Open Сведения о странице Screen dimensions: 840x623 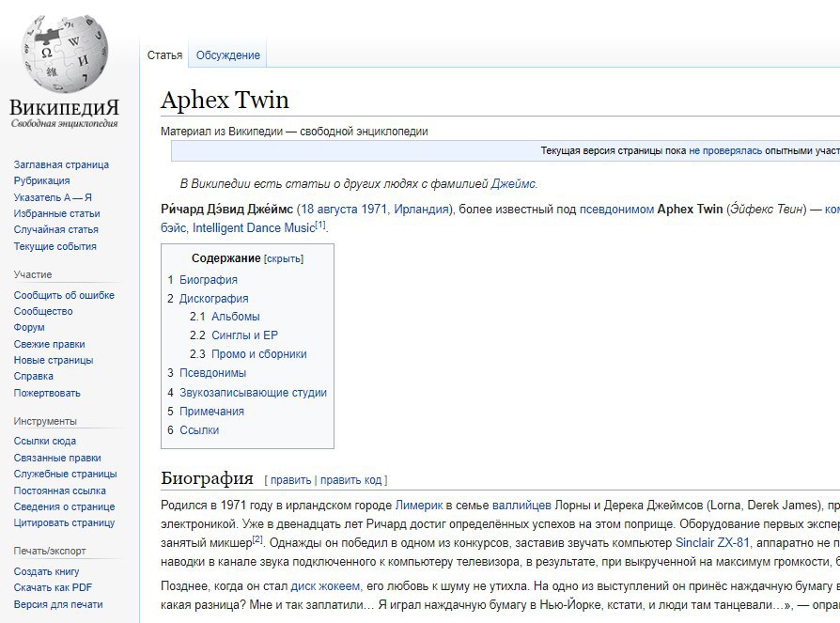[64, 506]
